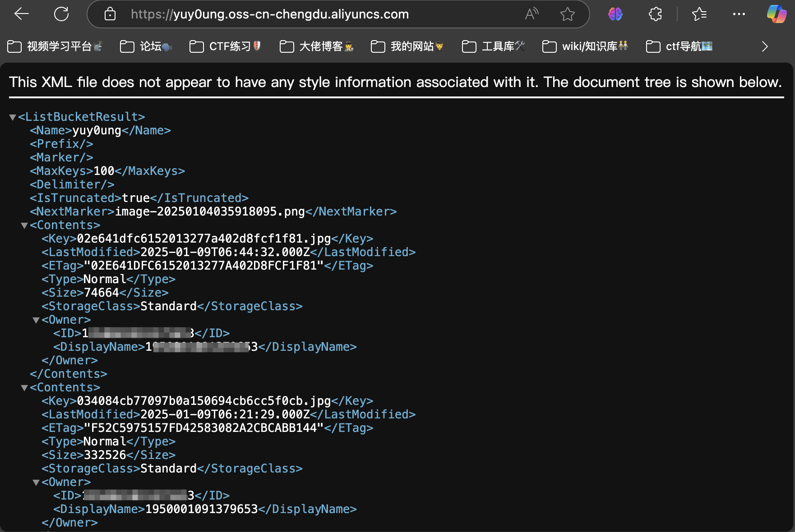Add page to favorites star

click(567, 14)
